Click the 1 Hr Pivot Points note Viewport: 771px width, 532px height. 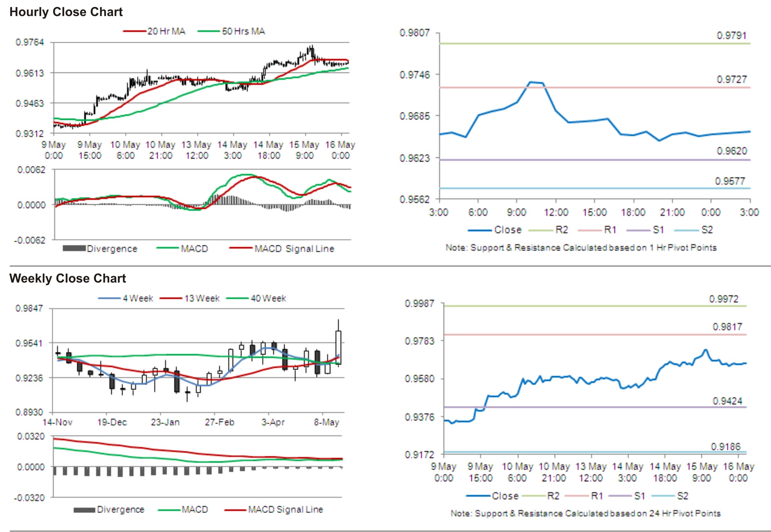tap(581, 248)
